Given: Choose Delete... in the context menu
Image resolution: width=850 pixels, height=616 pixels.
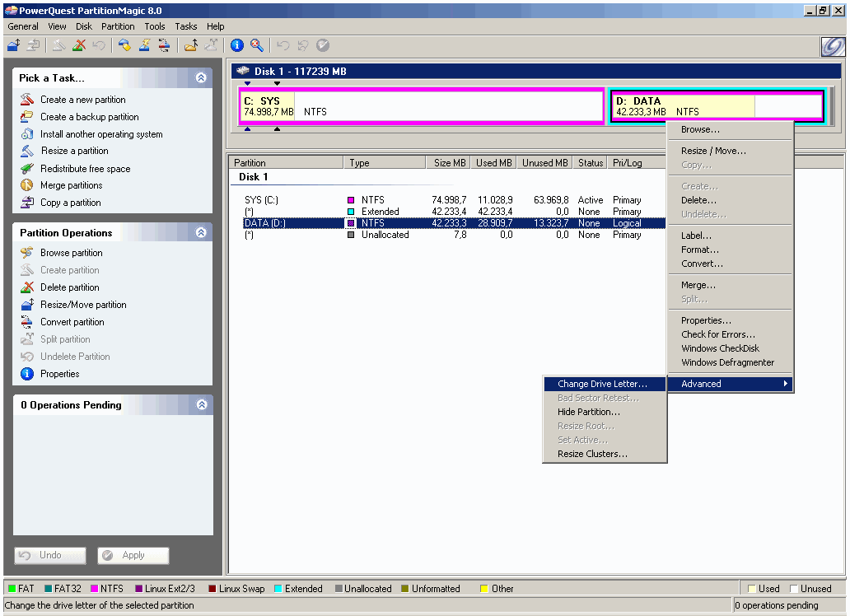Looking at the screenshot, I should tap(731, 200).
